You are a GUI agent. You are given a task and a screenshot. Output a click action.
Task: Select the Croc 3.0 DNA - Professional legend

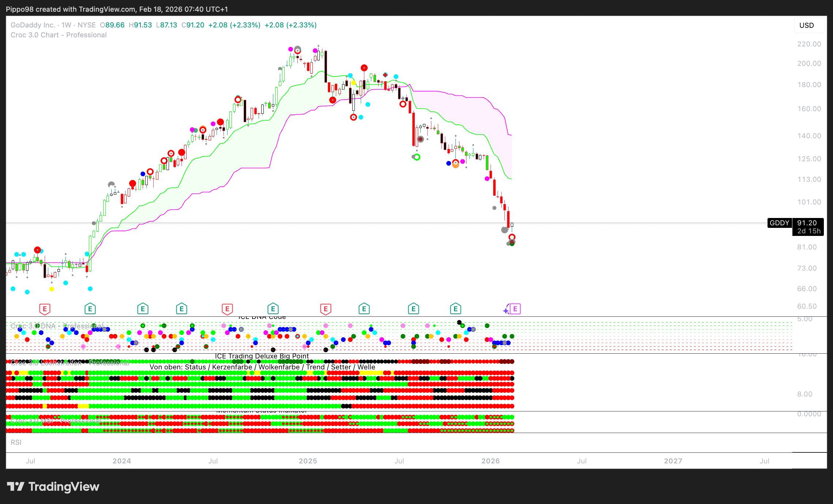(57, 326)
